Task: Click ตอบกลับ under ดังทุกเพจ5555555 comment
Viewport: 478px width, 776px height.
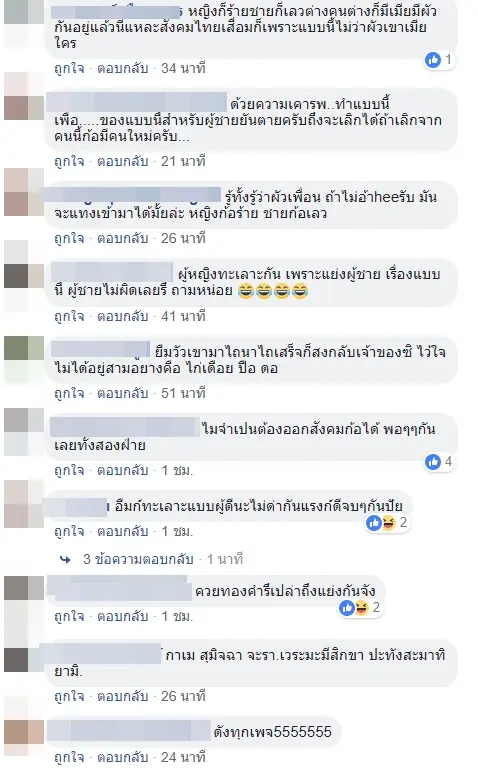Action: point(122,757)
